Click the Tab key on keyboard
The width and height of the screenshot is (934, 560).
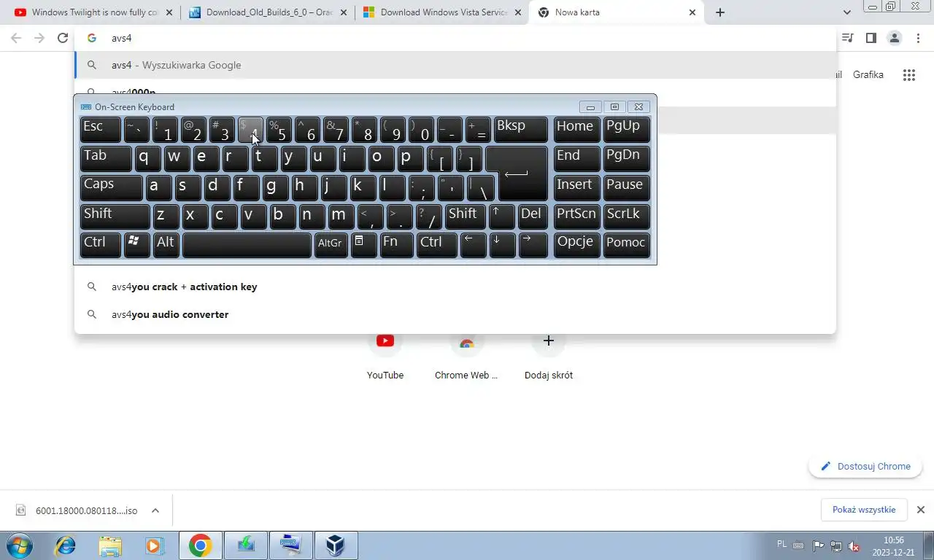[x=106, y=158]
